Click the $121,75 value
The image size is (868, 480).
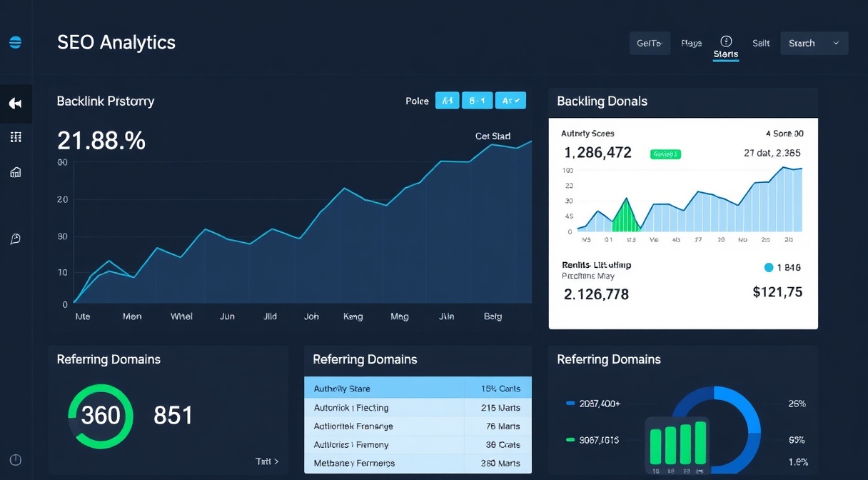pos(777,291)
